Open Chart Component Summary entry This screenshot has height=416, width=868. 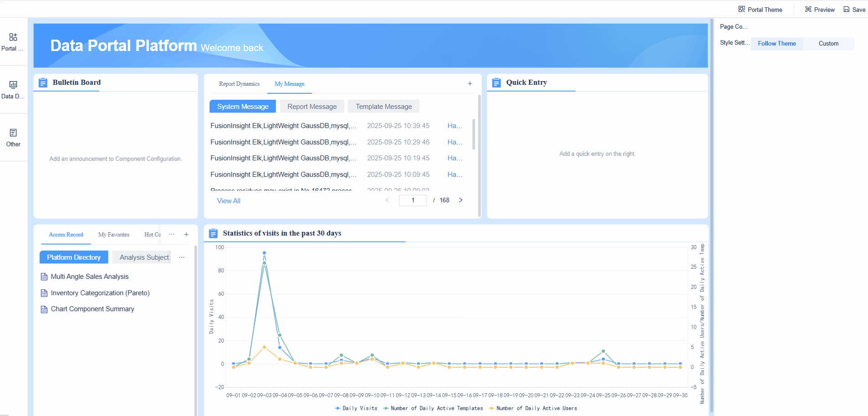pyautogui.click(x=92, y=309)
